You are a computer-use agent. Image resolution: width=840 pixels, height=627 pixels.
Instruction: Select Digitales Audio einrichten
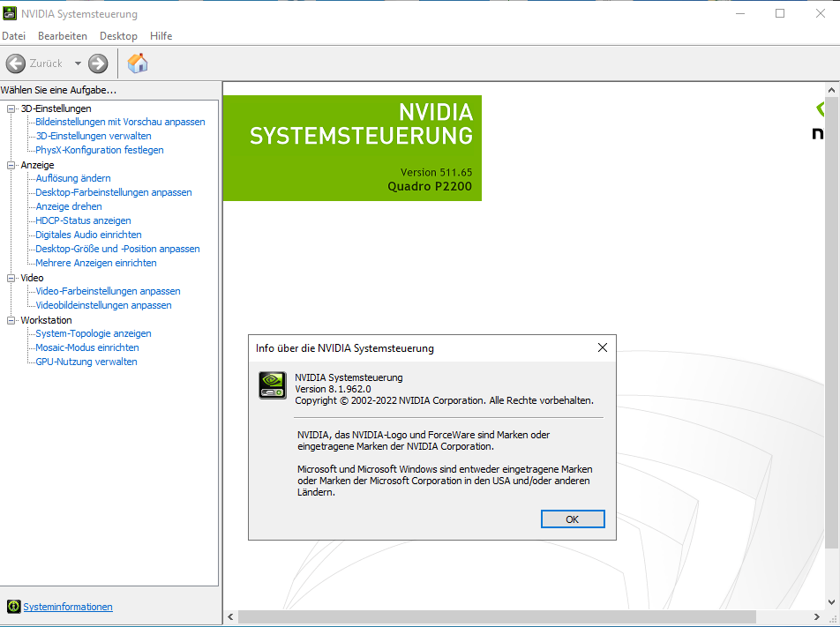pyautogui.click(x=88, y=235)
